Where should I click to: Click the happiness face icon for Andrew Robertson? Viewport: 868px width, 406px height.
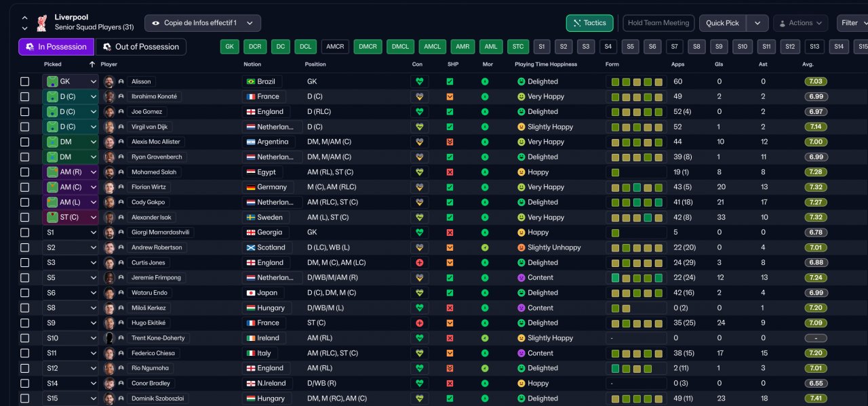tap(521, 247)
